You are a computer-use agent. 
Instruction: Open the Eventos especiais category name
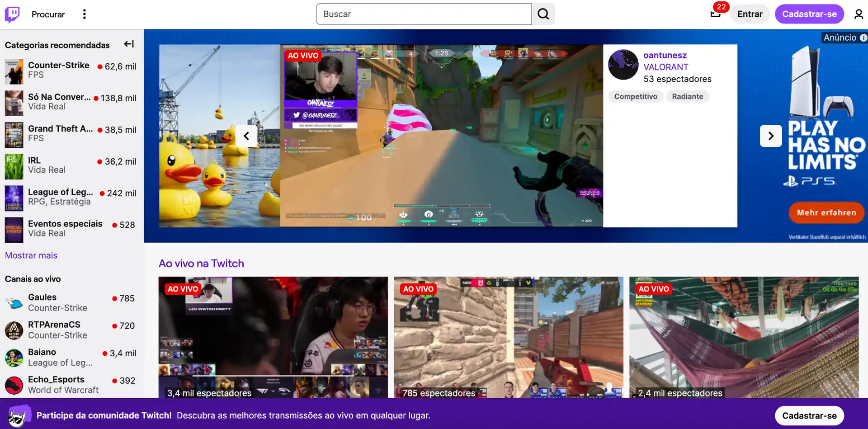(x=65, y=224)
